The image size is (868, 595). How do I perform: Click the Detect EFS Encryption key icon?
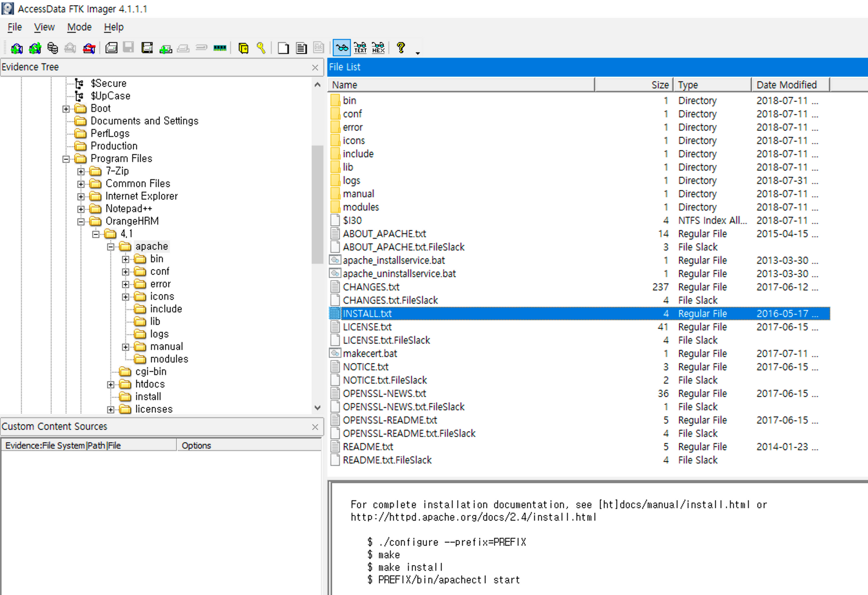(261, 48)
